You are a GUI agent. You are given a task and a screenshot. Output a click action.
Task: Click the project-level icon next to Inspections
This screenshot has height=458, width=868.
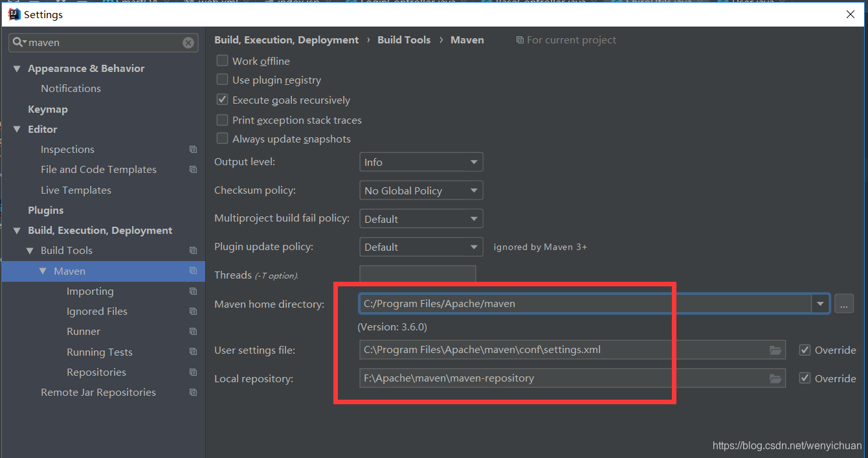pos(193,149)
